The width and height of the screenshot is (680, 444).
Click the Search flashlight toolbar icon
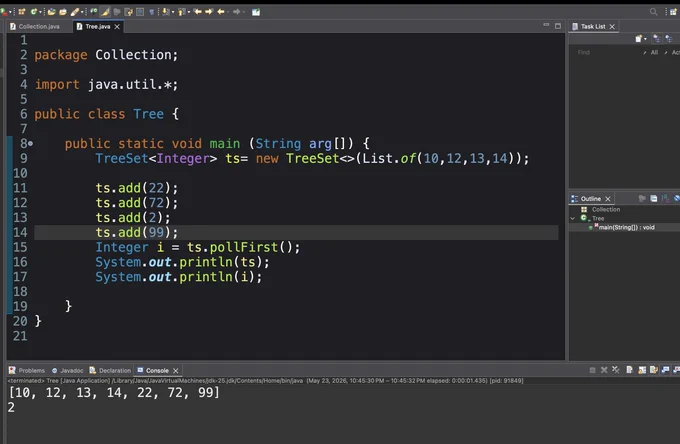pos(75,12)
